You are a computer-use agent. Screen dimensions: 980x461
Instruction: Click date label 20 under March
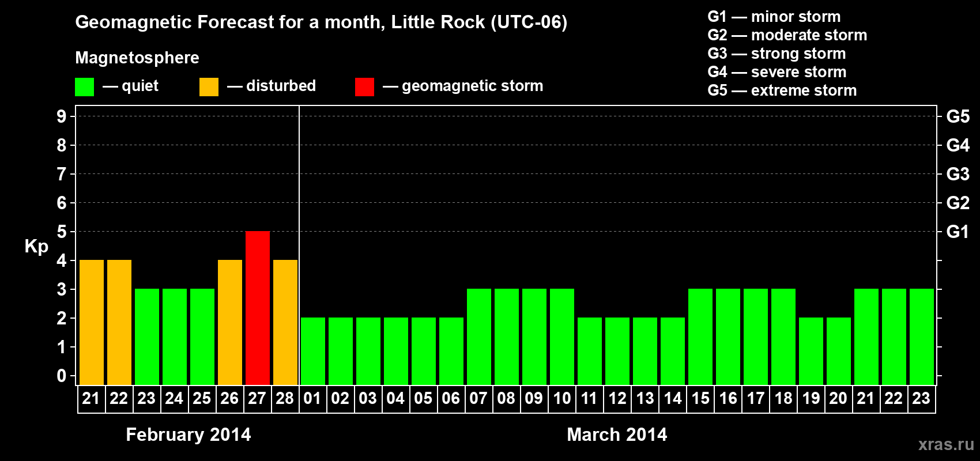pos(838,398)
